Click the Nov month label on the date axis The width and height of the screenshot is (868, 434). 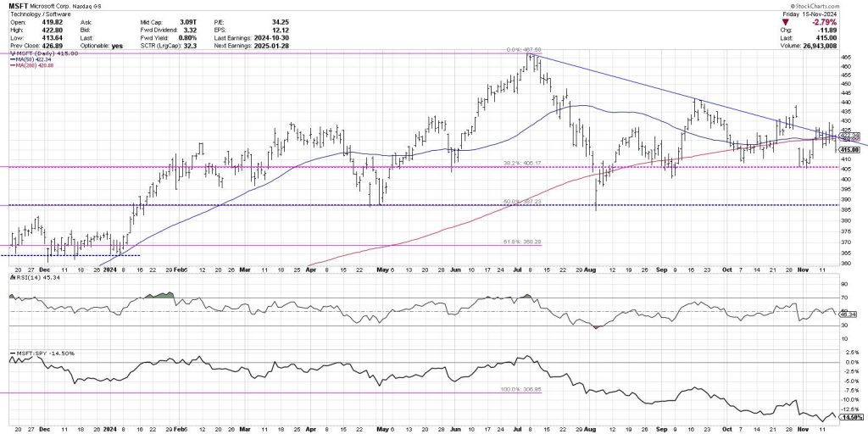[x=804, y=270]
